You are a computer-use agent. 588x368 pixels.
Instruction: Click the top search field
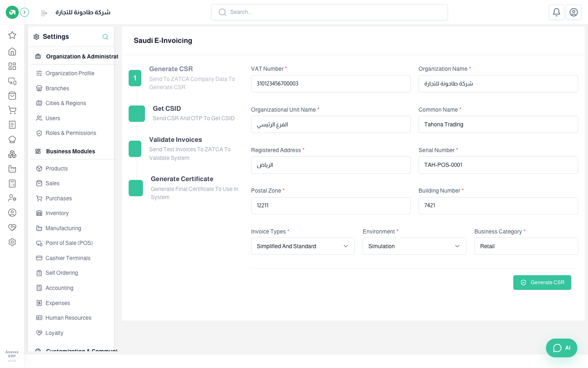pyautogui.click(x=330, y=12)
